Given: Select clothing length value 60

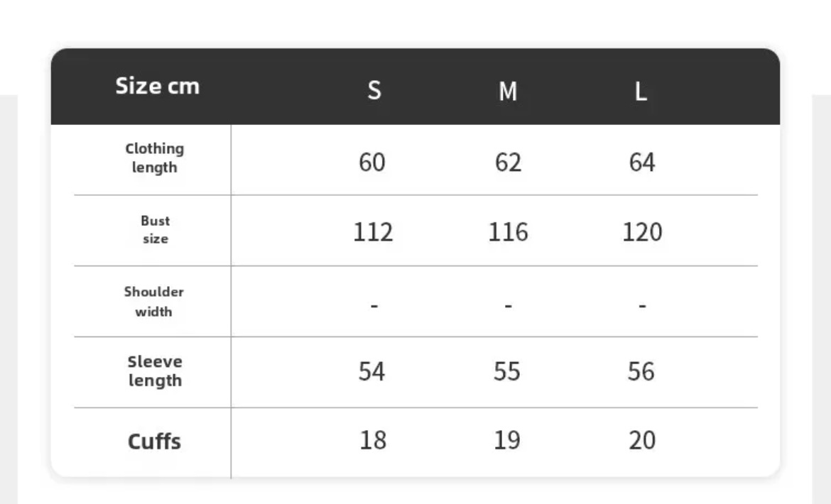Looking at the screenshot, I should pos(372,163).
